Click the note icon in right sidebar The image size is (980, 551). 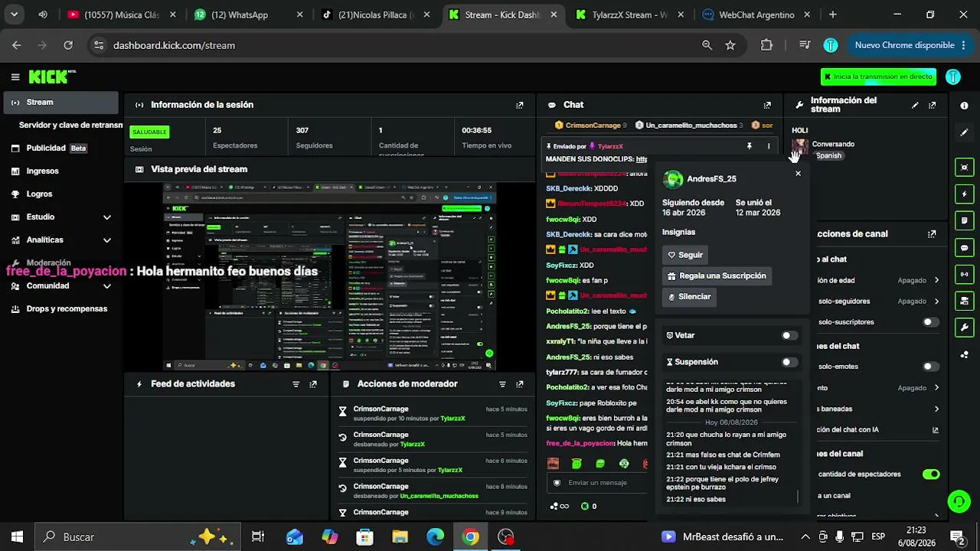[x=964, y=221]
